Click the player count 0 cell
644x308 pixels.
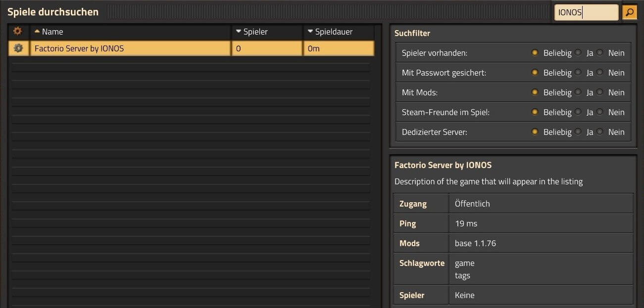pyautogui.click(x=267, y=48)
